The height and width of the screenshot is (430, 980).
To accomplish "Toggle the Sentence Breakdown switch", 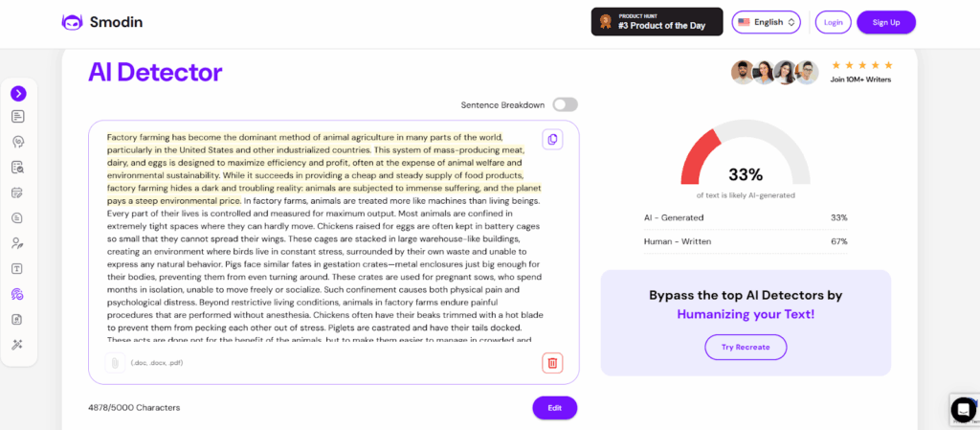I will (565, 105).
